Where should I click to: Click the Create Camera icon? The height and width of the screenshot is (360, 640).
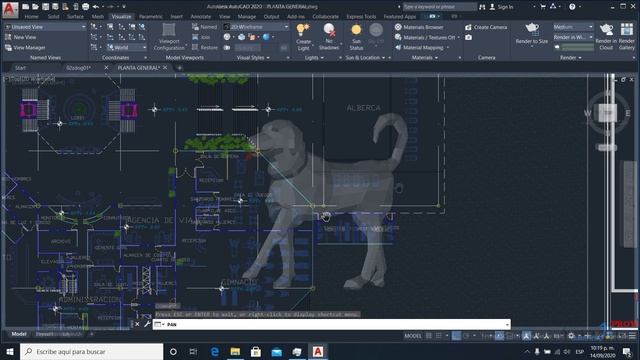click(x=468, y=27)
